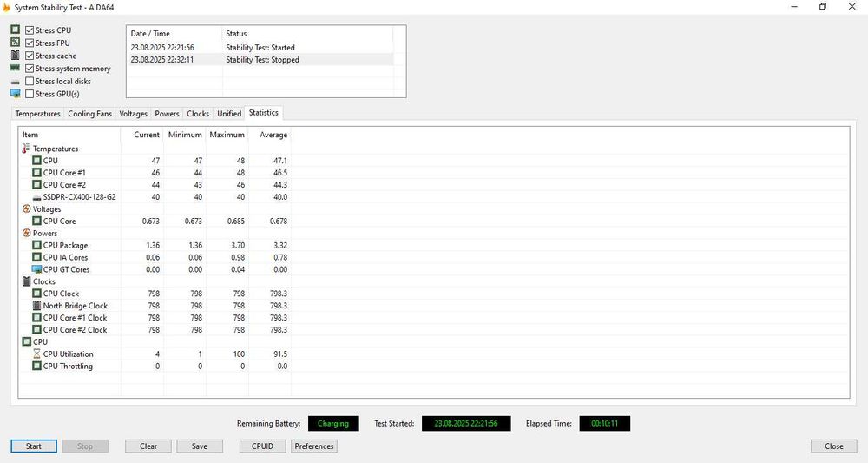Open the Powers tab

pyautogui.click(x=167, y=114)
